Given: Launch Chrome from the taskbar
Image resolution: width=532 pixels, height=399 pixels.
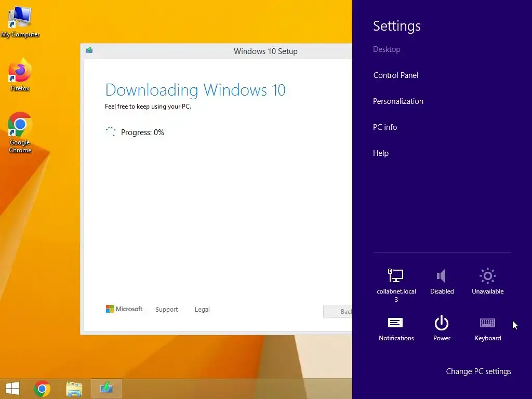Looking at the screenshot, I should (42, 389).
